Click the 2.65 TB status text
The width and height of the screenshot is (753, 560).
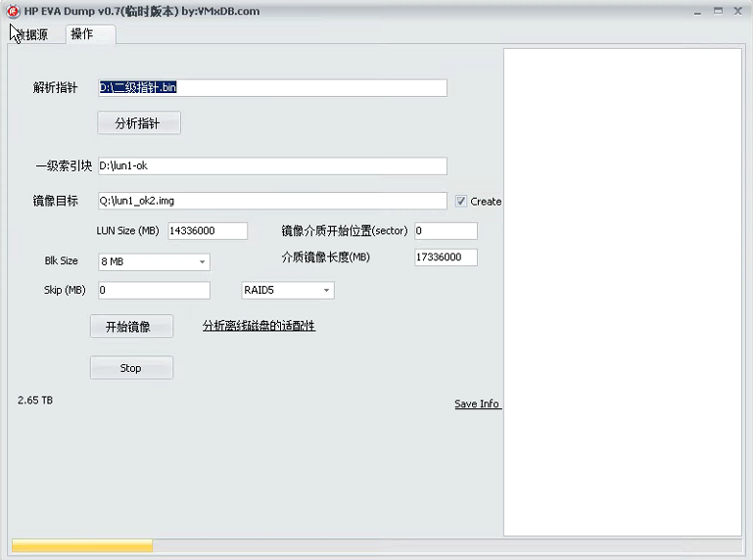[x=35, y=400]
